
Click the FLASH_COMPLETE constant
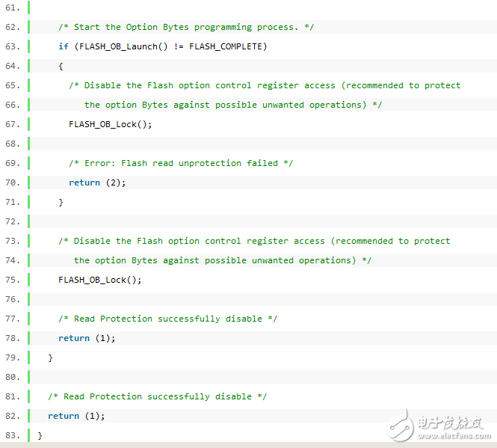tap(227, 46)
